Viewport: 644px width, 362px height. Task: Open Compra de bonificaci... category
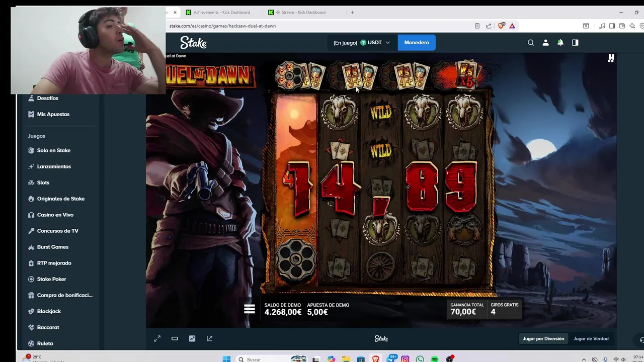click(x=64, y=295)
